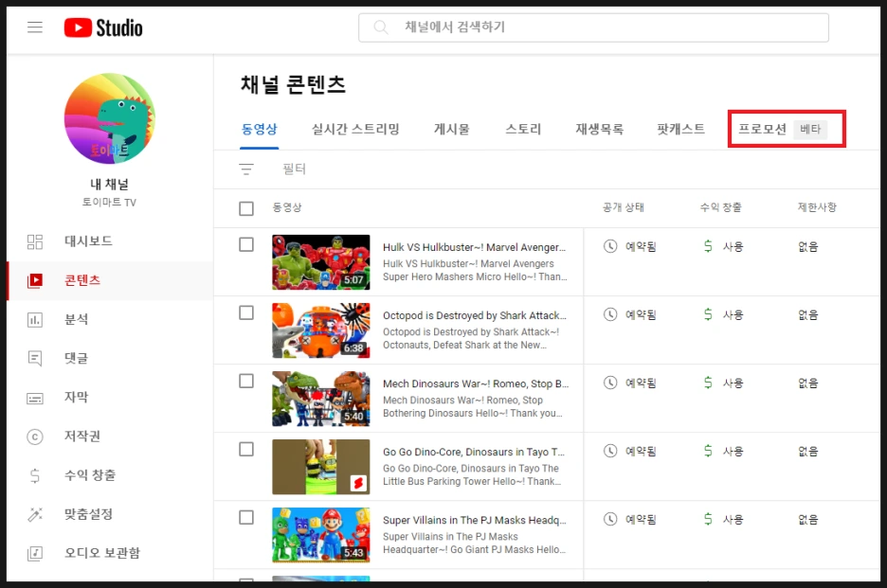Open the 토이마트 channel avatar
The width and height of the screenshot is (887, 588).
tap(109, 118)
